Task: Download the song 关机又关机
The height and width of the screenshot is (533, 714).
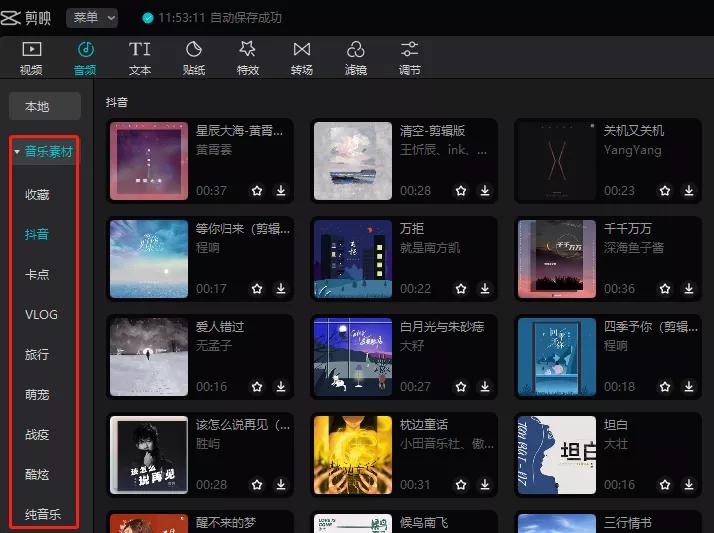Action: tap(689, 190)
